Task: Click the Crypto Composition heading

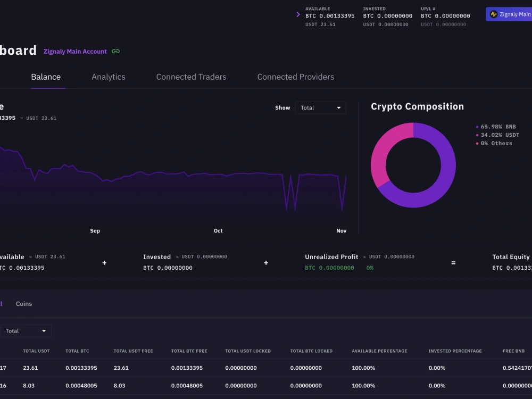Action: [417, 106]
